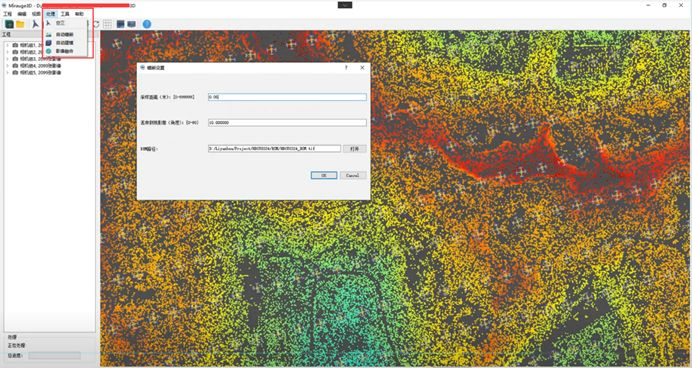
Task: Click the browse button beside the file path
Action: click(354, 149)
